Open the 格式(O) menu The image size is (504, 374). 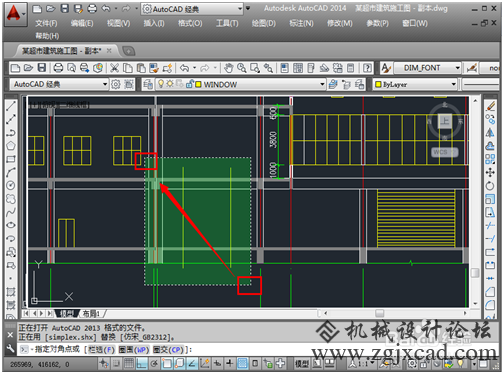190,23
